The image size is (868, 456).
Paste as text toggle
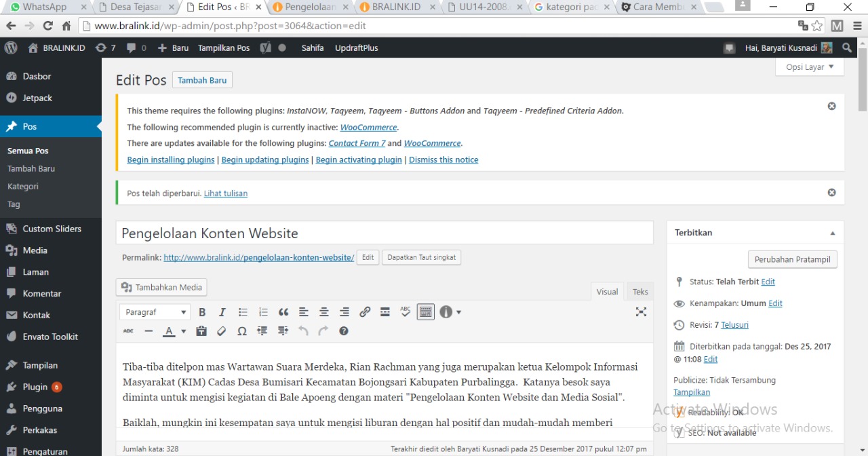[201, 331]
